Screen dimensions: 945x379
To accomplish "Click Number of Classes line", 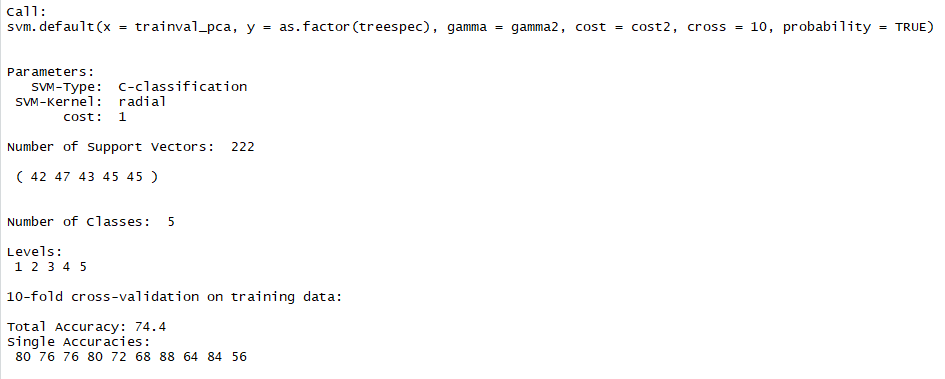I will click(x=91, y=222).
